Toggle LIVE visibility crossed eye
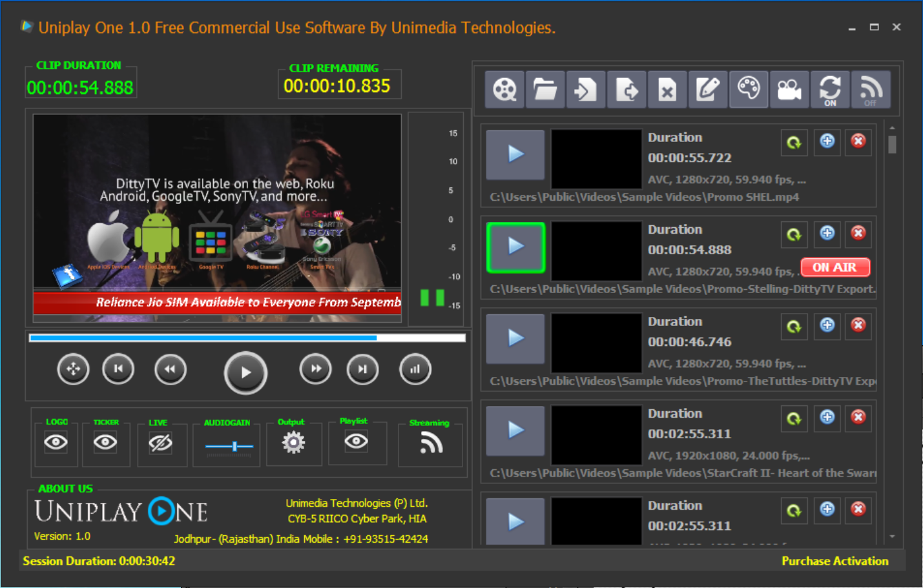The image size is (923, 588). (160, 443)
